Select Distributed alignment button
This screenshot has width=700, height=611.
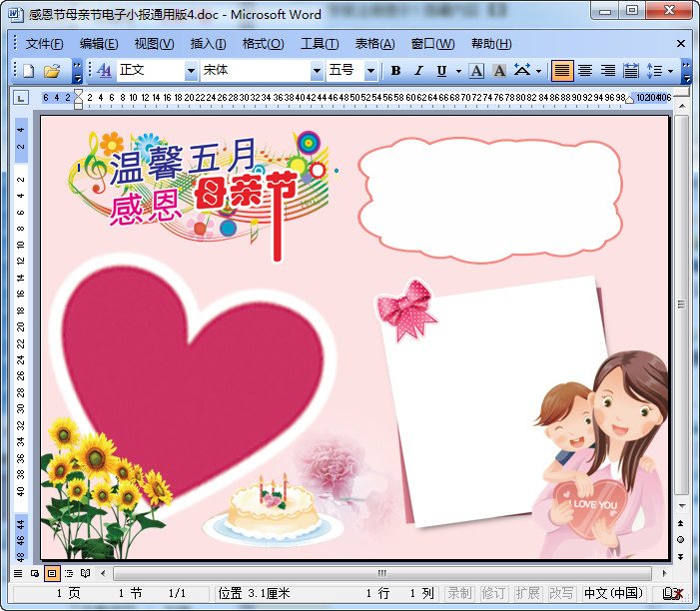[x=630, y=71]
